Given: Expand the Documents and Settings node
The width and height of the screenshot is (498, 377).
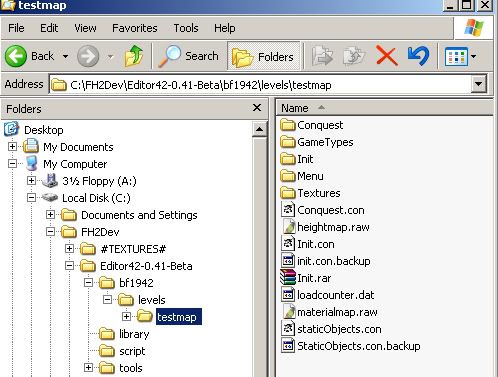Looking at the screenshot, I should 50,214.
